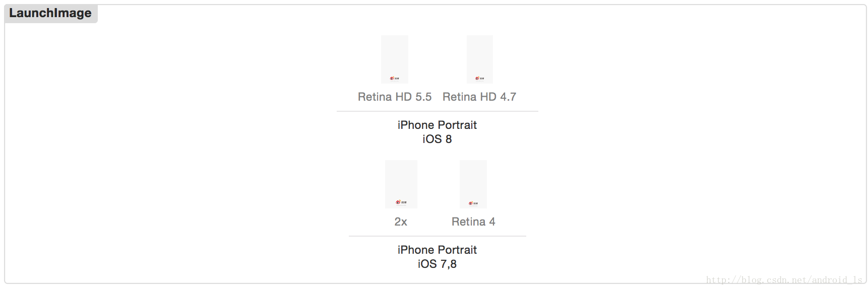Select the Retina 4 launch image slot

(473, 184)
